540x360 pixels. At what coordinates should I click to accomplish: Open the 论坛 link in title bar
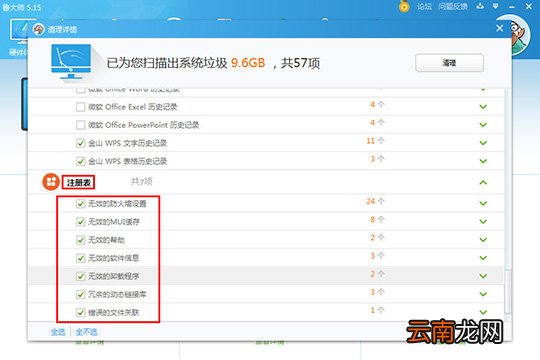tap(424, 6)
